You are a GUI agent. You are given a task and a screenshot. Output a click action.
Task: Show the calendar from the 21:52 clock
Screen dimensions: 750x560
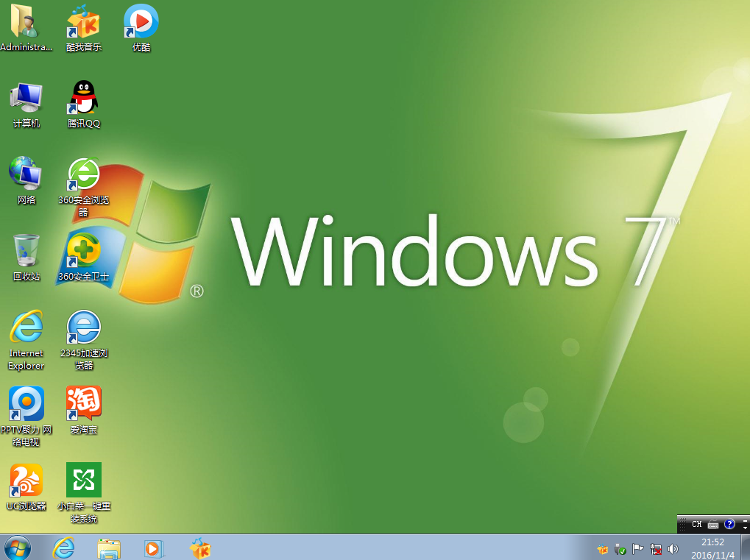click(x=712, y=548)
